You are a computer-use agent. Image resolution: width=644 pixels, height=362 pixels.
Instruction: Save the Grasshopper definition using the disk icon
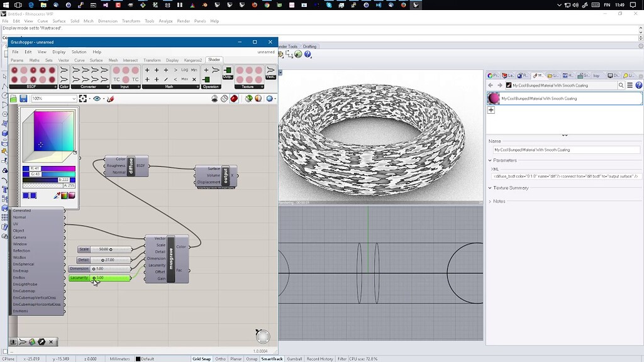coord(24,99)
